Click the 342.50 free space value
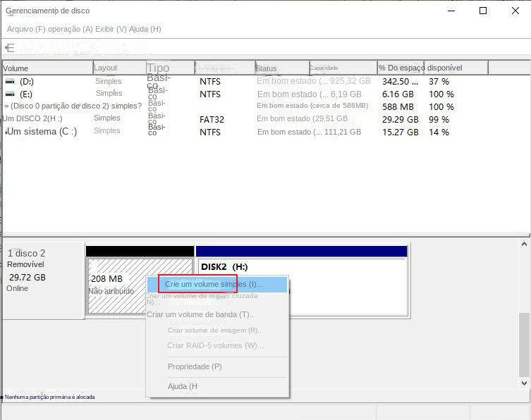 click(x=400, y=82)
